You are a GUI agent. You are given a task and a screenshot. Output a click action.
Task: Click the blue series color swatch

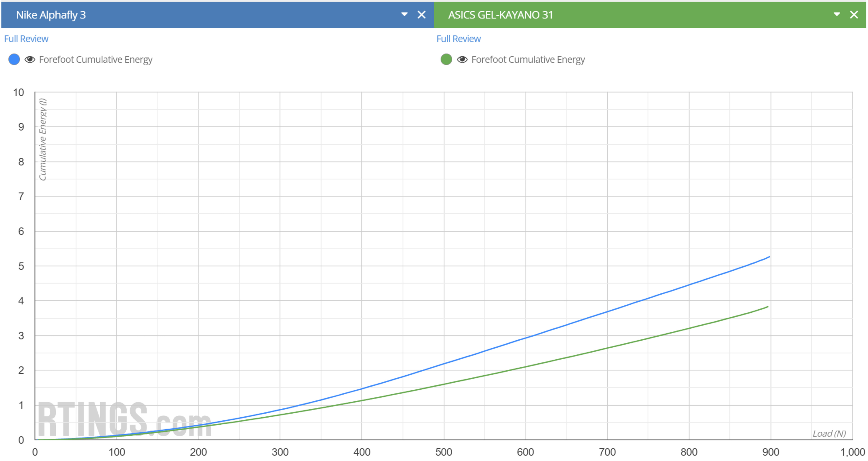pyautogui.click(x=14, y=60)
